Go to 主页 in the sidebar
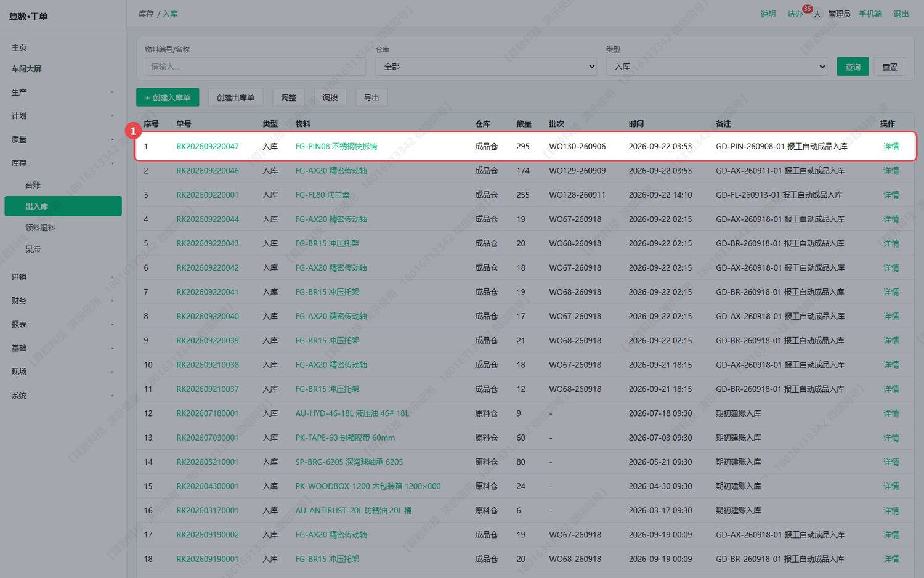This screenshot has height=578, width=924. [63, 47]
